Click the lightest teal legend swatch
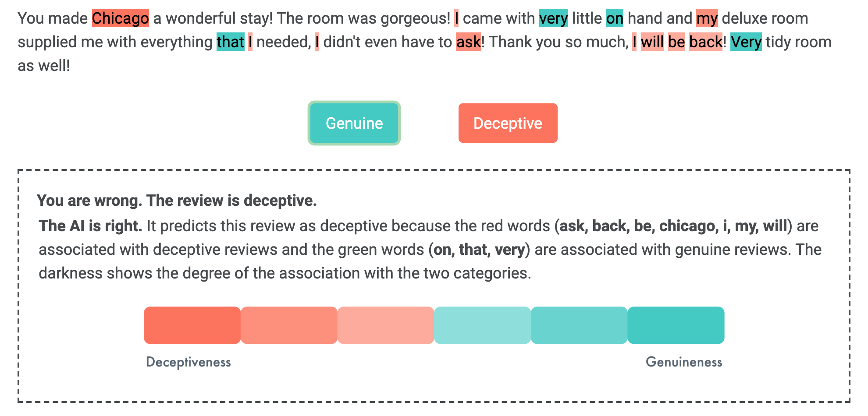The height and width of the screenshot is (416, 868). pyautogui.click(x=482, y=325)
